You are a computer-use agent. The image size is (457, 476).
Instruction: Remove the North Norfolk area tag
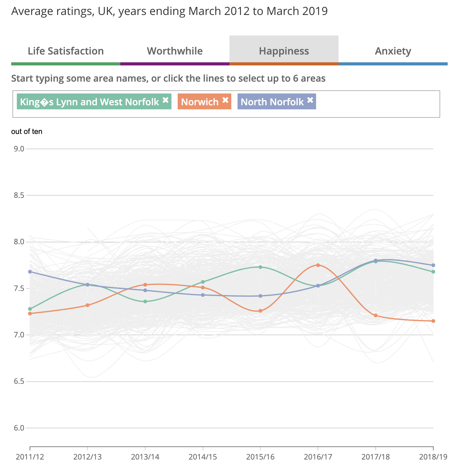(310, 100)
